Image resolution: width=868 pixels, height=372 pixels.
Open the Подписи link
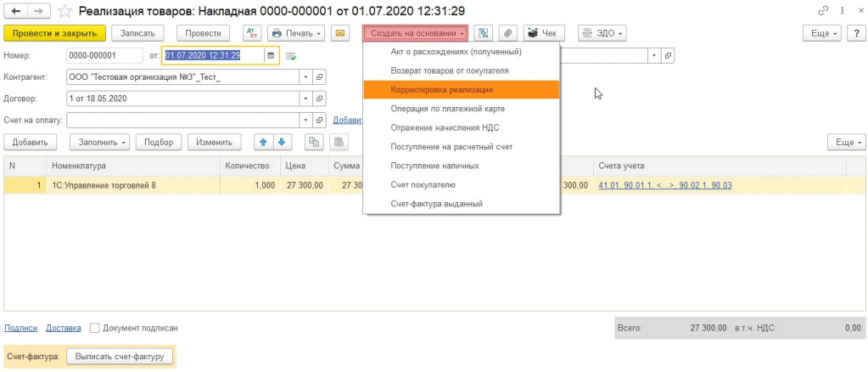pos(21,328)
